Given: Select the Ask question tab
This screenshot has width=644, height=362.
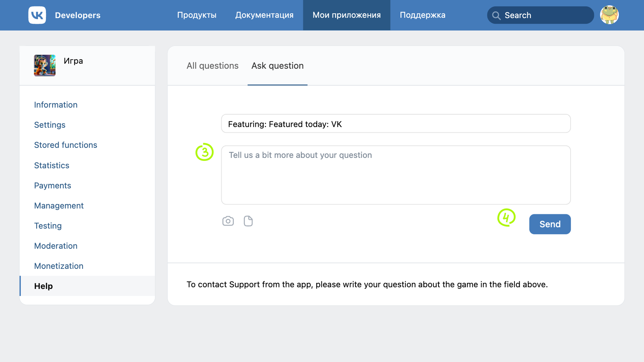Looking at the screenshot, I should tap(277, 66).
